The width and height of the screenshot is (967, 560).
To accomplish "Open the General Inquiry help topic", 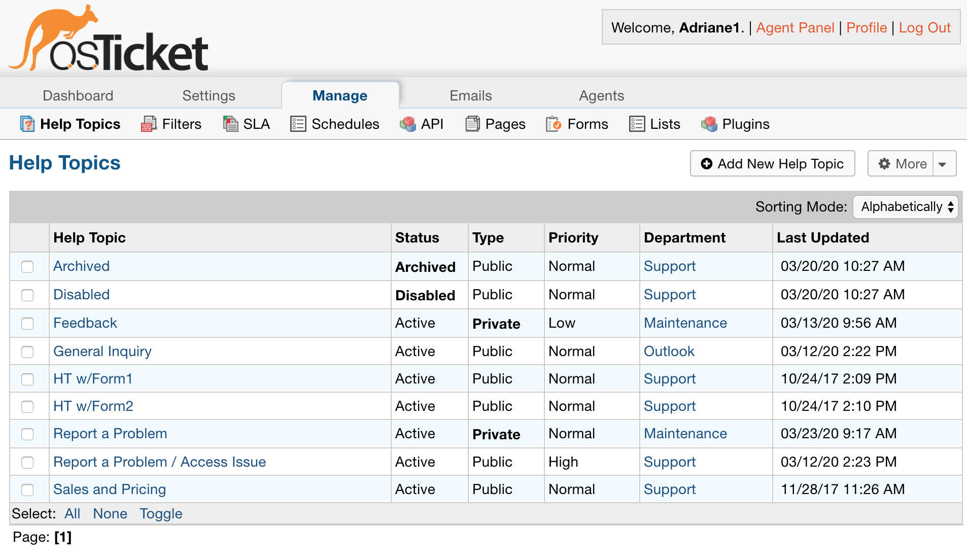I will pos(102,351).
